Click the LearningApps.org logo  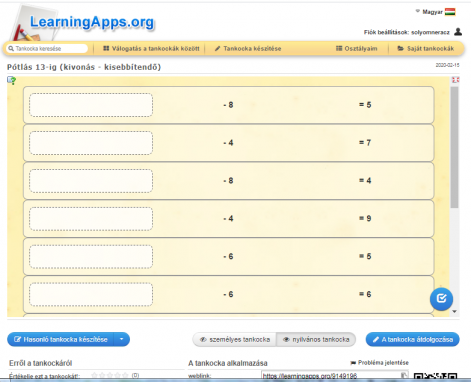(x=83, y=23)
